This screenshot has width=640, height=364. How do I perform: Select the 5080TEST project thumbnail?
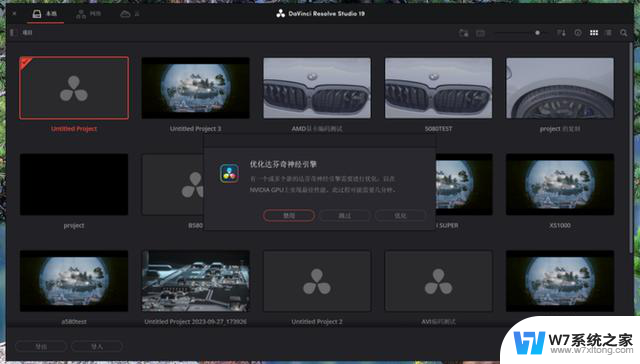[x=438, y=88]
